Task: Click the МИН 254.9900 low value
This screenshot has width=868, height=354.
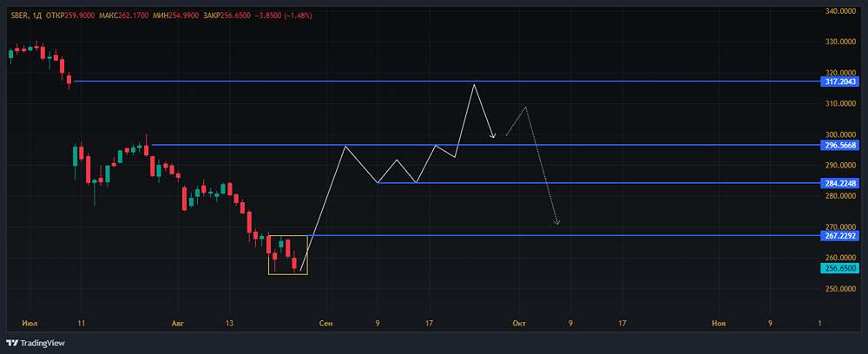Action: point(176,16)
